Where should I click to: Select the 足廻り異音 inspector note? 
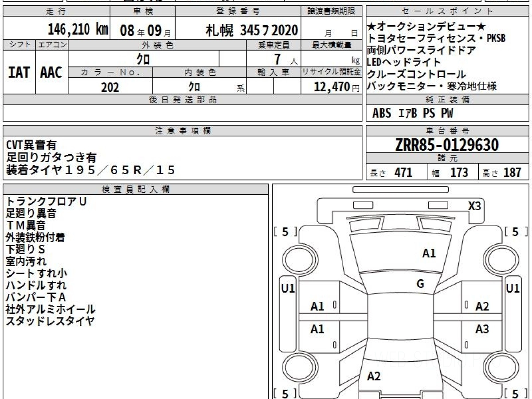pos(31,213)
